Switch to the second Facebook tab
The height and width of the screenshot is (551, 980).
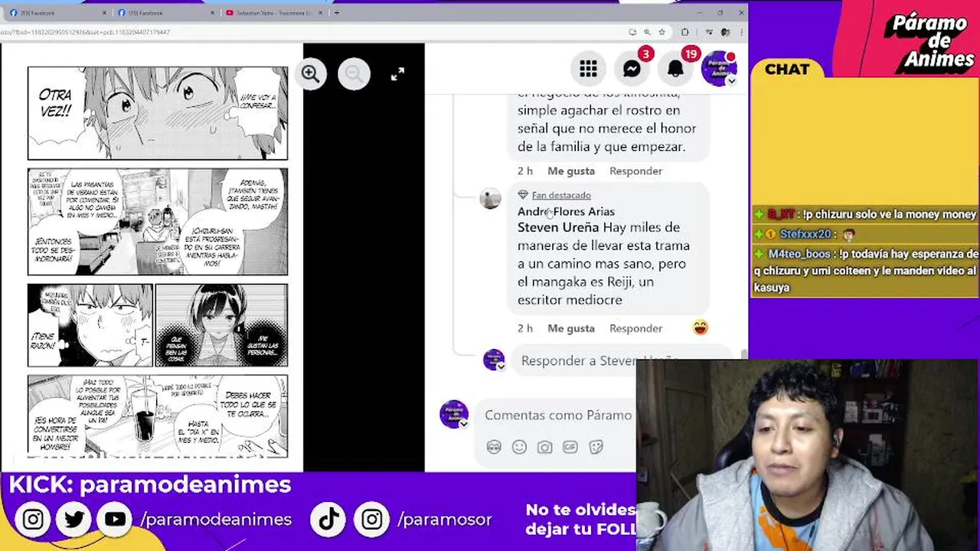[165, 13]
